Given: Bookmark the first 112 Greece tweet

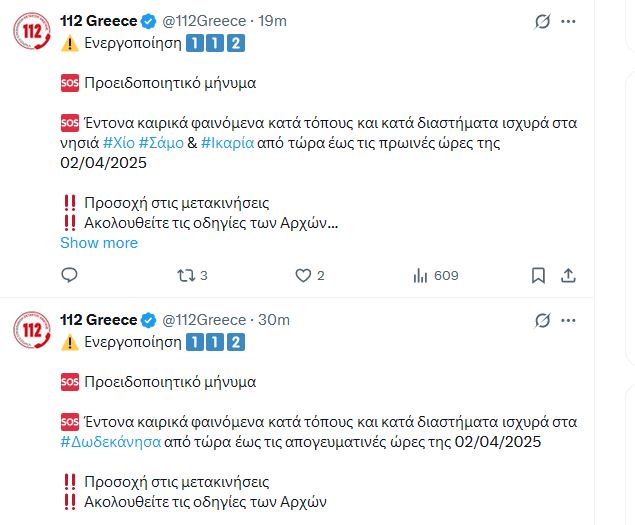Looking at the screenshot, I should (538, 275).
